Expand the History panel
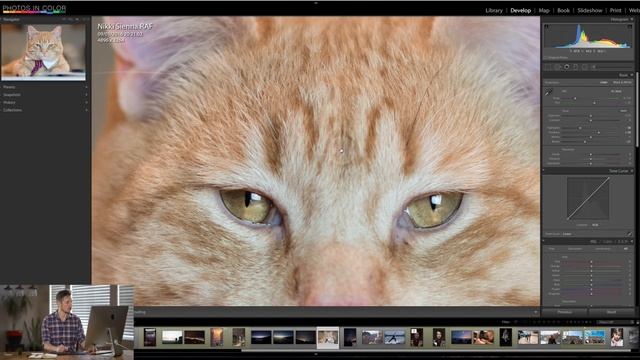This screenshot has width=640, height=360. [9, 102]
